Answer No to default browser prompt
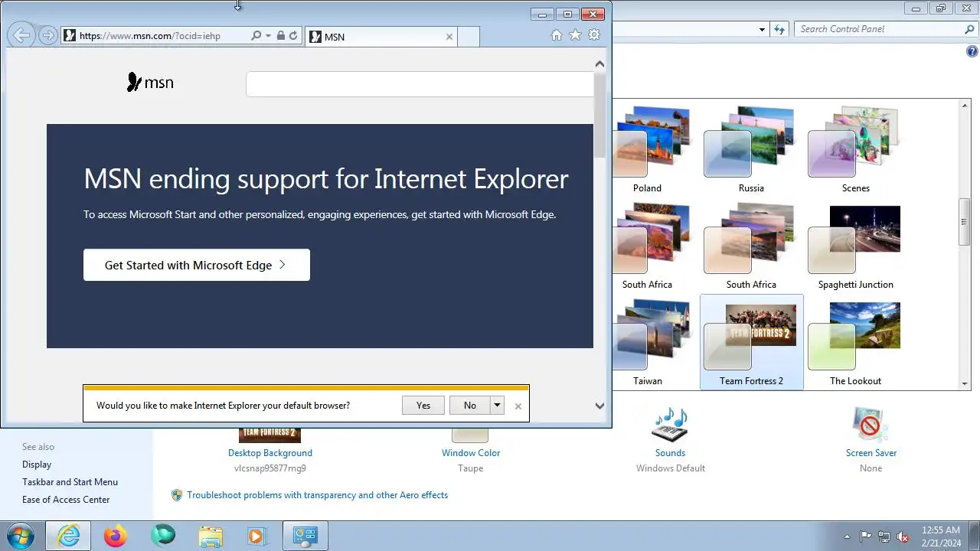Image resolution: width=980 pixels, height=551 pixels. (470, 406)
